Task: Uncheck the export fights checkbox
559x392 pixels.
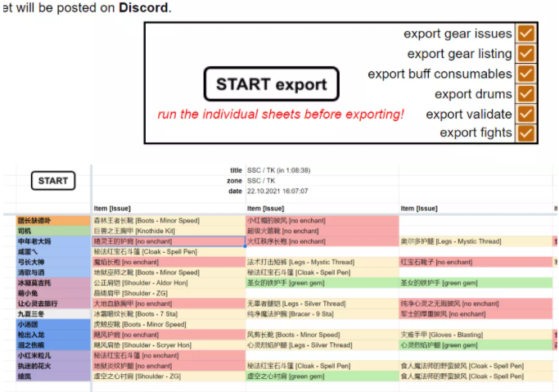Action: click(x=525, y=133)
